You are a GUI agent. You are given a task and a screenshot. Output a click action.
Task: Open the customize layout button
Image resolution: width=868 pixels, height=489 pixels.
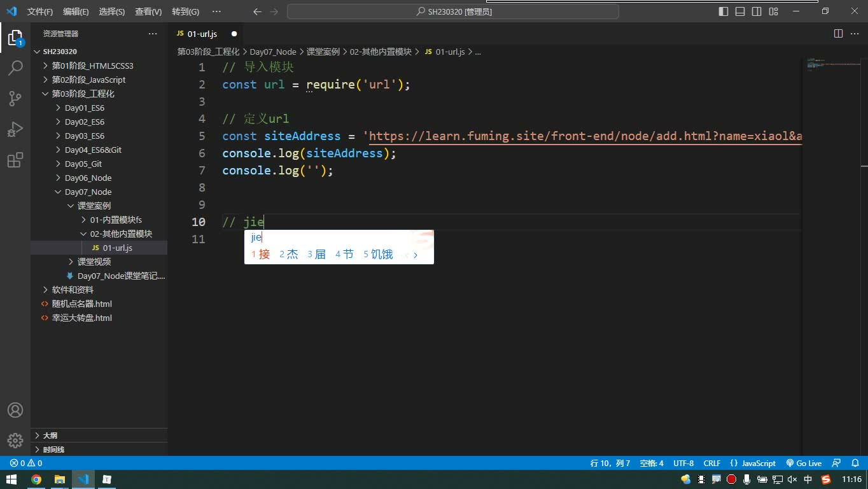tap(774, 11)
